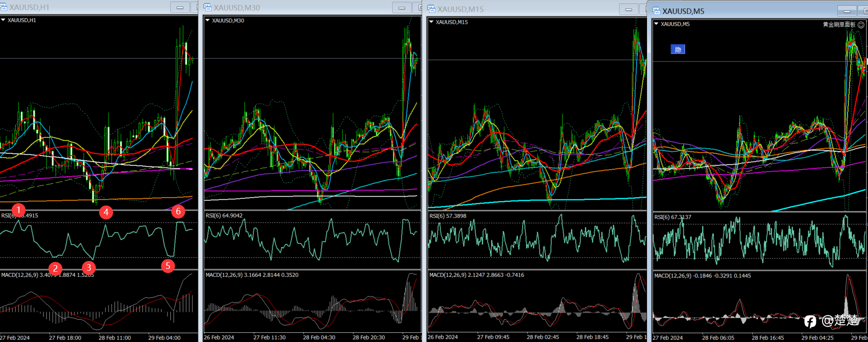Click the 29 Feb 04:00 time label in H1 chart
Screen dimensions: 868x342
click(164, 338)
